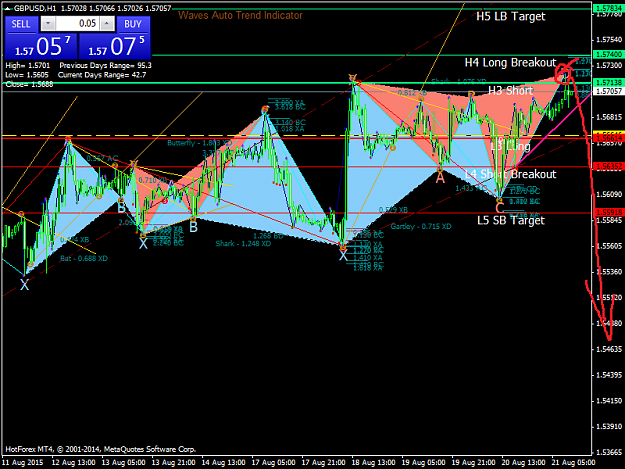Image resolution: width=625 pixels, height=469 pixels.
Task: Click the 14 Aug 13:00 time label
Action: tap(223, 463)
